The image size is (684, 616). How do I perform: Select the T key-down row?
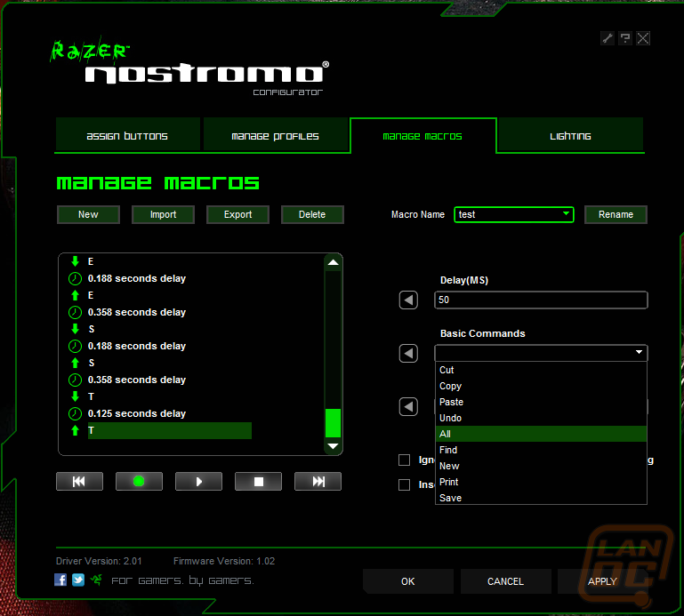(160, 396)
